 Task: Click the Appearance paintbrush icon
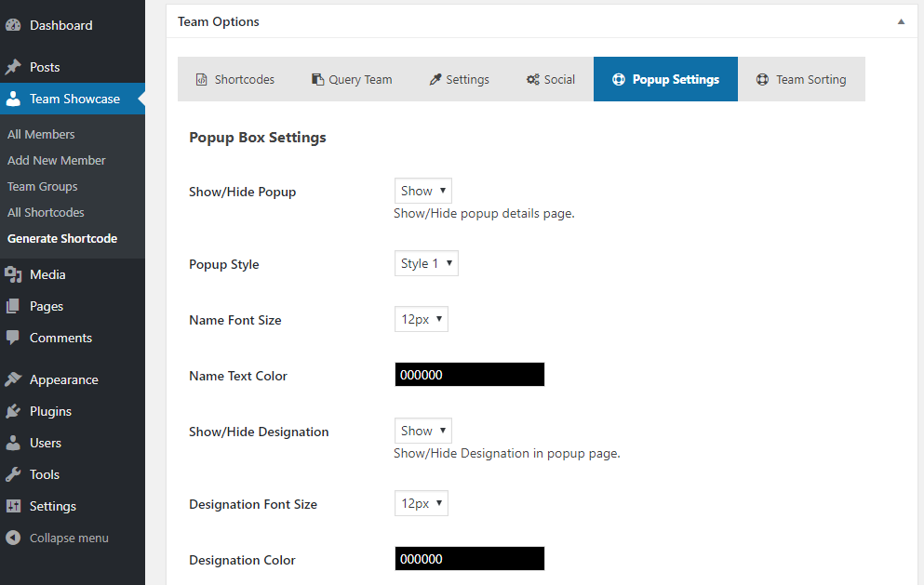13,380
